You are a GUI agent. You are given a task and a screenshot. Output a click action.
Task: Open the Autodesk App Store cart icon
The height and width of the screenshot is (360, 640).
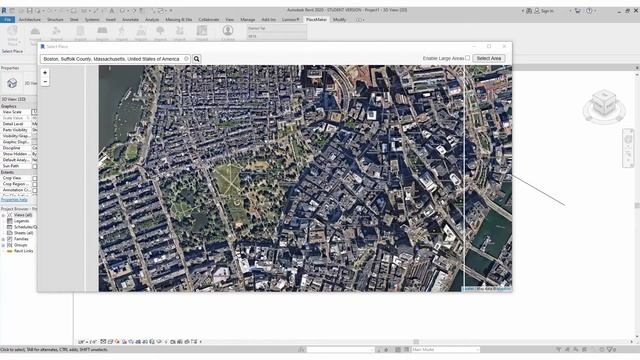coord(577,11)
